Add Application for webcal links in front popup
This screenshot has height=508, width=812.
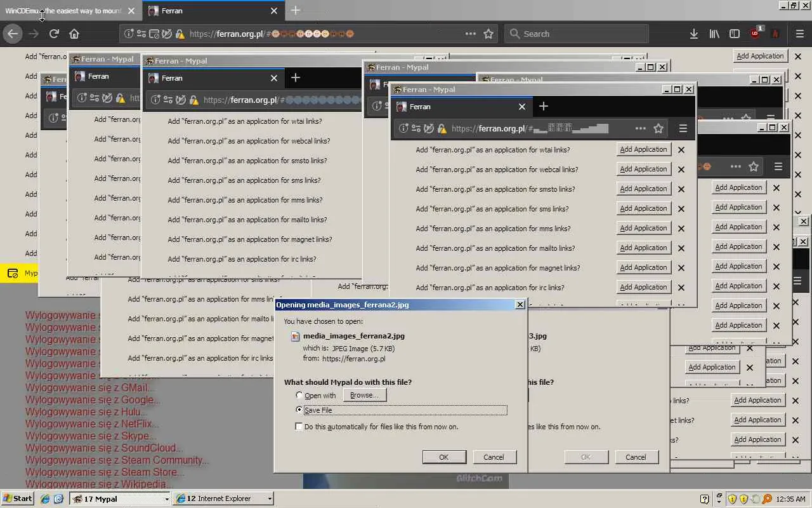[x=643, y=170]
